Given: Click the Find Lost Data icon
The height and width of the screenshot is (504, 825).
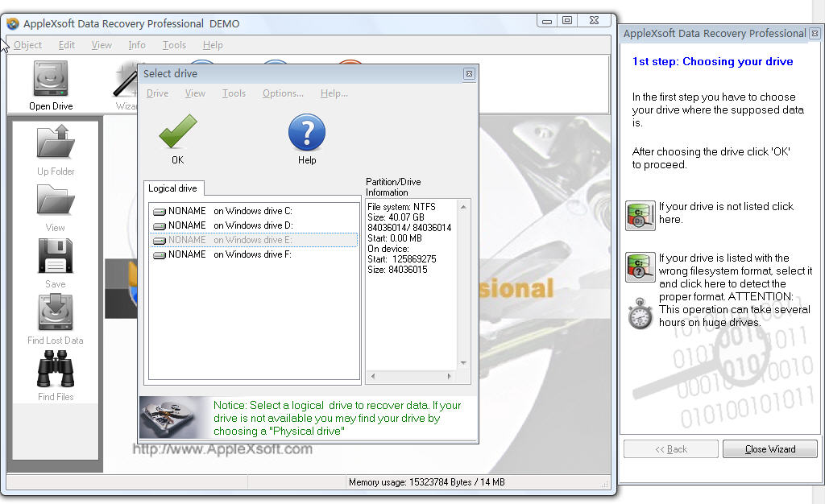Looking at the screenshot, I should tap(56, 312).
